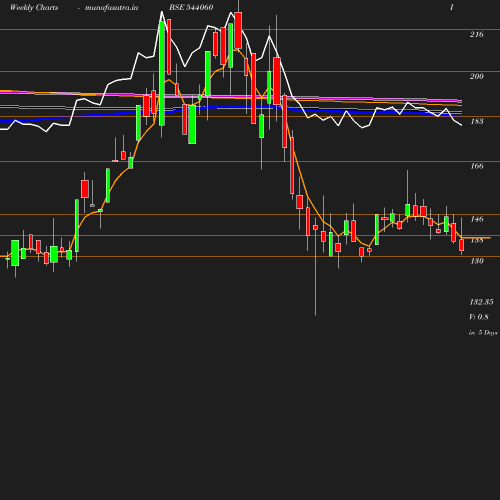Click the 200 price axis label
This screenshot has height=500, width=500.
tap(477, 76)
